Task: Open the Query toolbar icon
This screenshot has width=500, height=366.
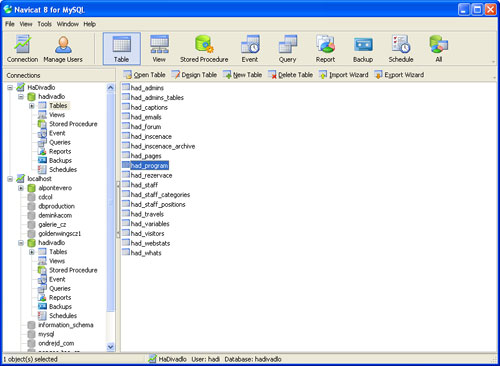Action: [287, 49]
